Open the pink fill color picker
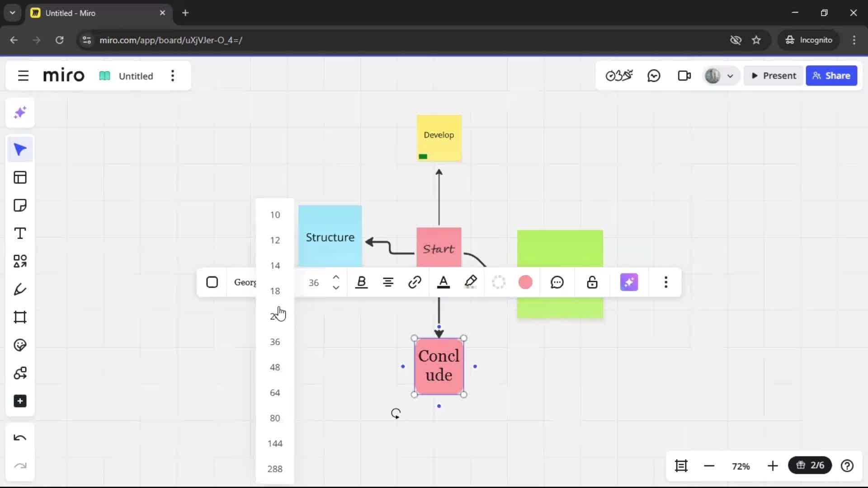The height and width of the screenshot is (488, 868). click(525, 282)
